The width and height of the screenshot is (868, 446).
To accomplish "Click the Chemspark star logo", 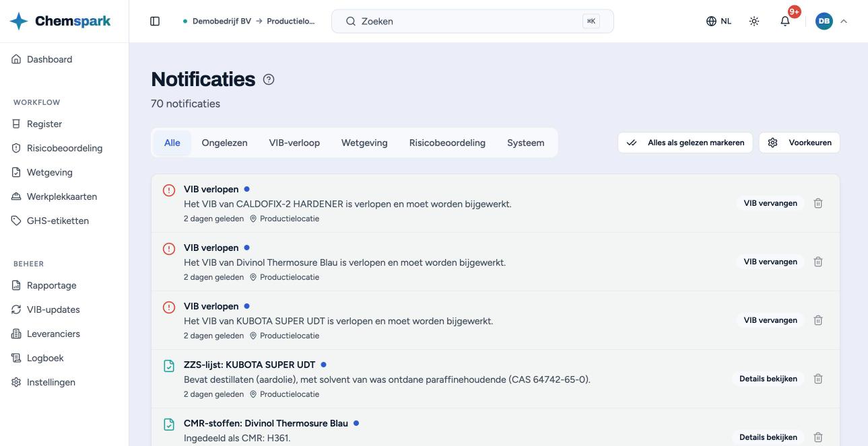I will pos(19,21).
